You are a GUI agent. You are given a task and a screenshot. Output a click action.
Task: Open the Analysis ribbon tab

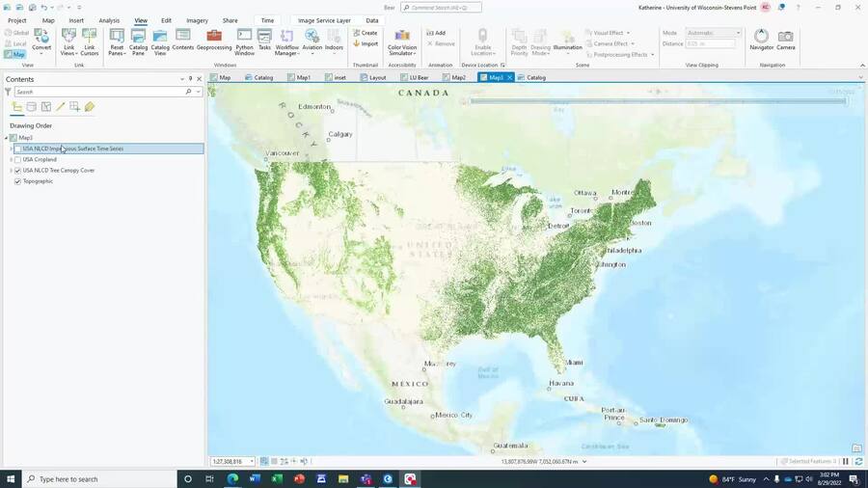(109, 20)
